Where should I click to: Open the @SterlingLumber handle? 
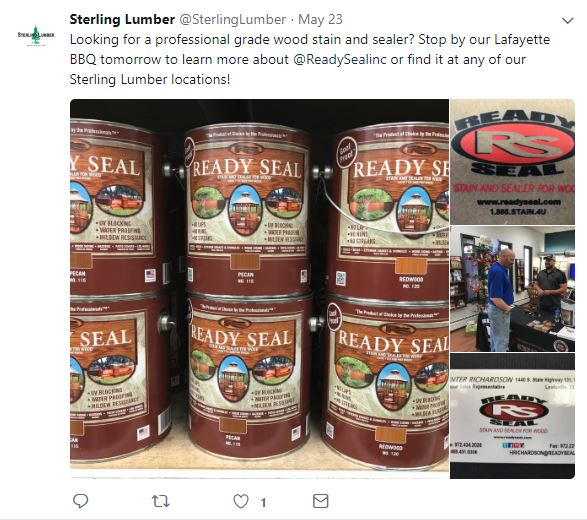point(233,19)
